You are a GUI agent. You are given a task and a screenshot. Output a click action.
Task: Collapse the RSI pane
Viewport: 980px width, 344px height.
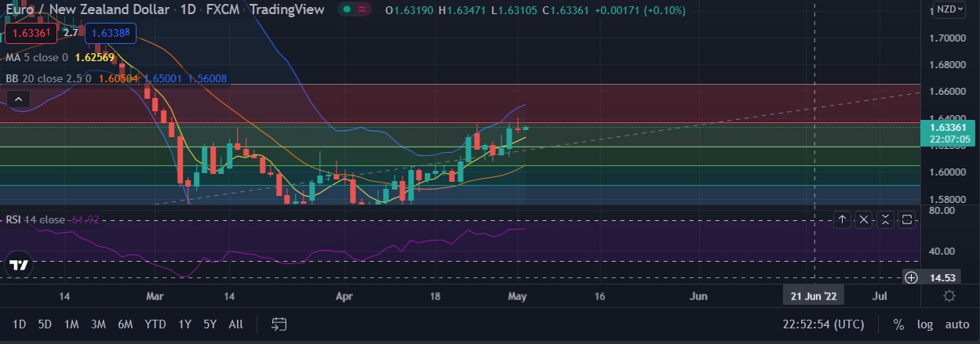885,220
